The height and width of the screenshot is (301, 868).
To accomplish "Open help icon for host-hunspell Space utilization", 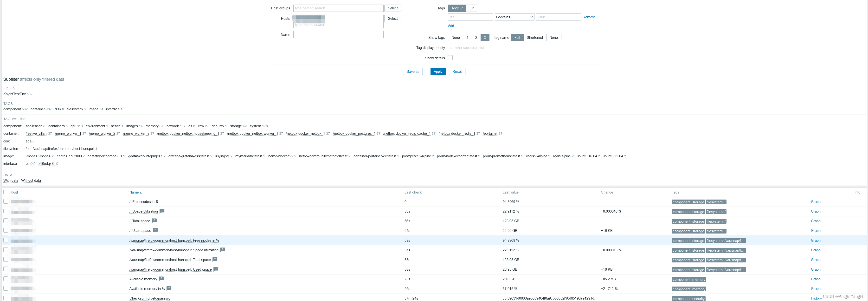I will coord(222,250).
